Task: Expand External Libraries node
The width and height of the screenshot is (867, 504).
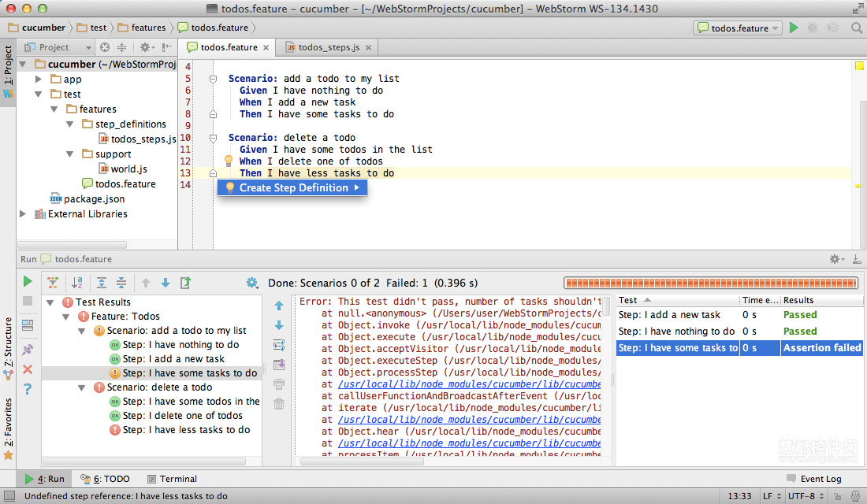Action: point(23,213)
